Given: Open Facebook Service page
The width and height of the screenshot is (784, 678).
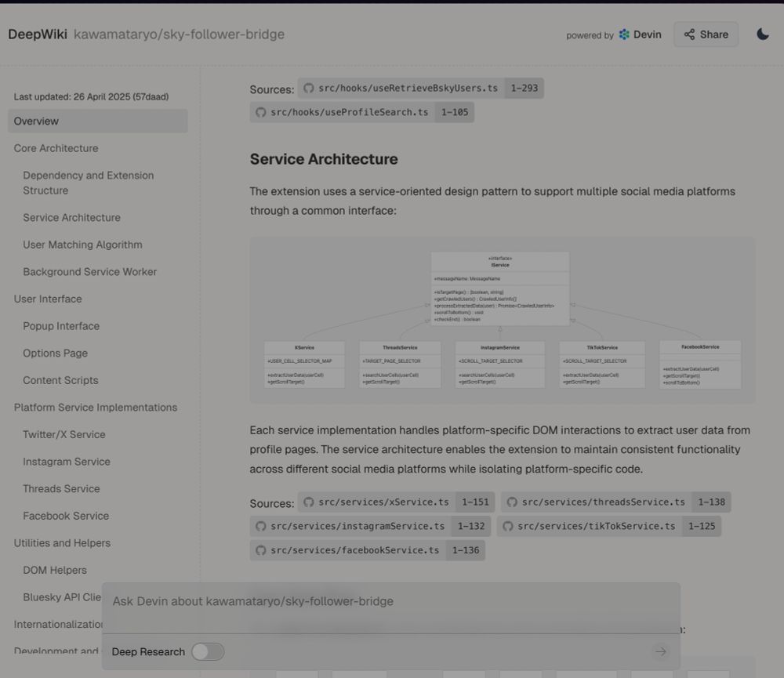Looking at the screenshot, I should tap(66, 516).
